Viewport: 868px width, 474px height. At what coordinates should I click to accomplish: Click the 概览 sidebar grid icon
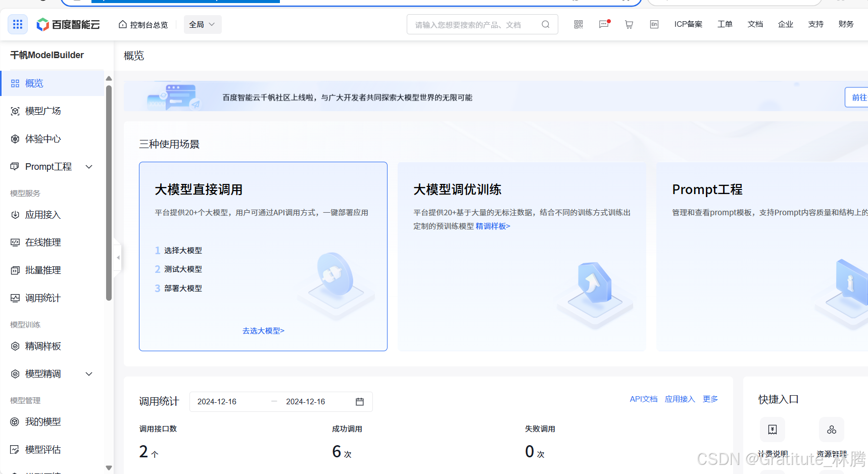coord(15,83)
